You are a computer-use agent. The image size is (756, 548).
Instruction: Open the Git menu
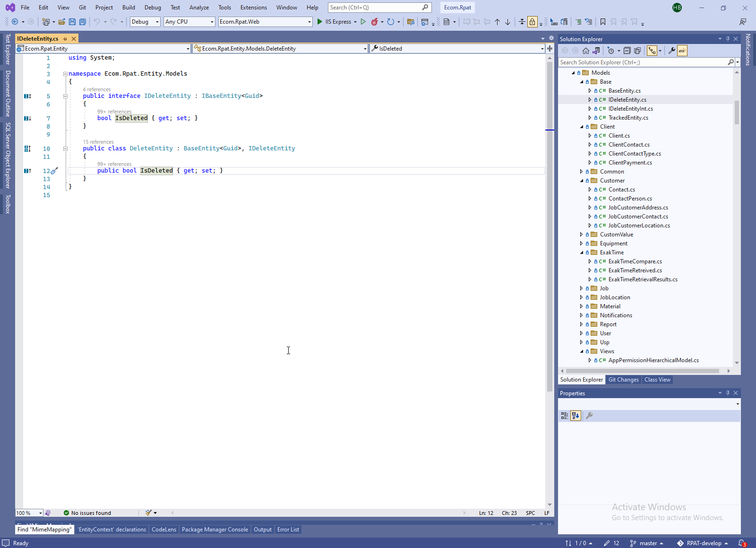pos(82,8)
